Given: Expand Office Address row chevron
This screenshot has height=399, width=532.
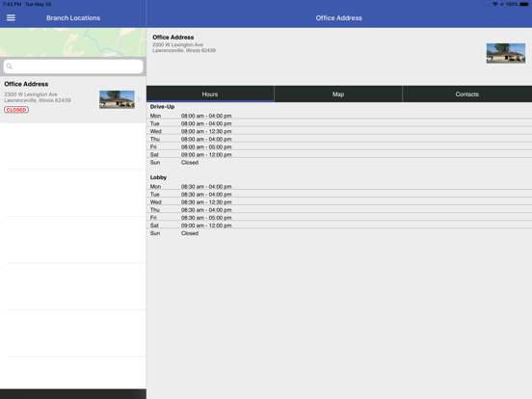Looking at the screenshot, I should [139, 99].
